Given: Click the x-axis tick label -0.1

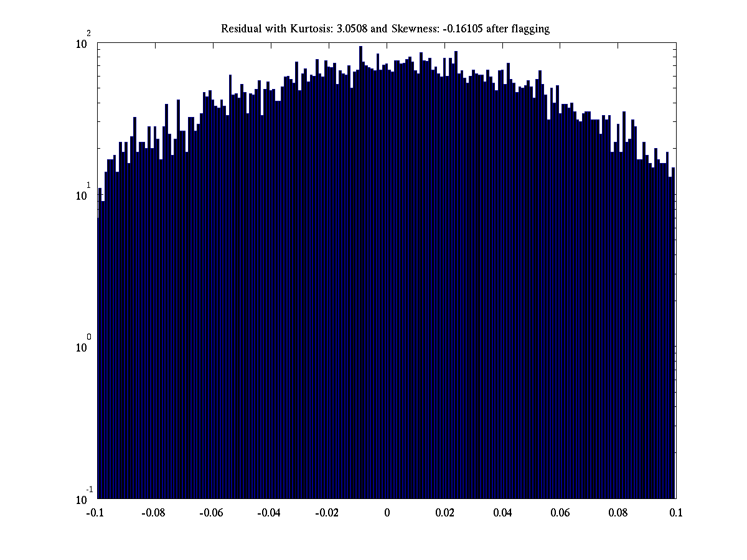Looking at the screenshot, I should point(95,513).
